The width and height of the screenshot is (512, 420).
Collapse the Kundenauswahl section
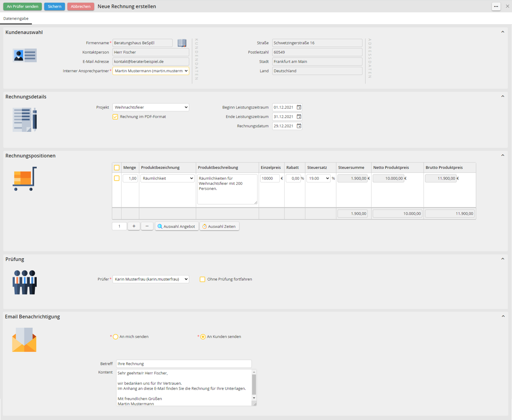point(502,32)
